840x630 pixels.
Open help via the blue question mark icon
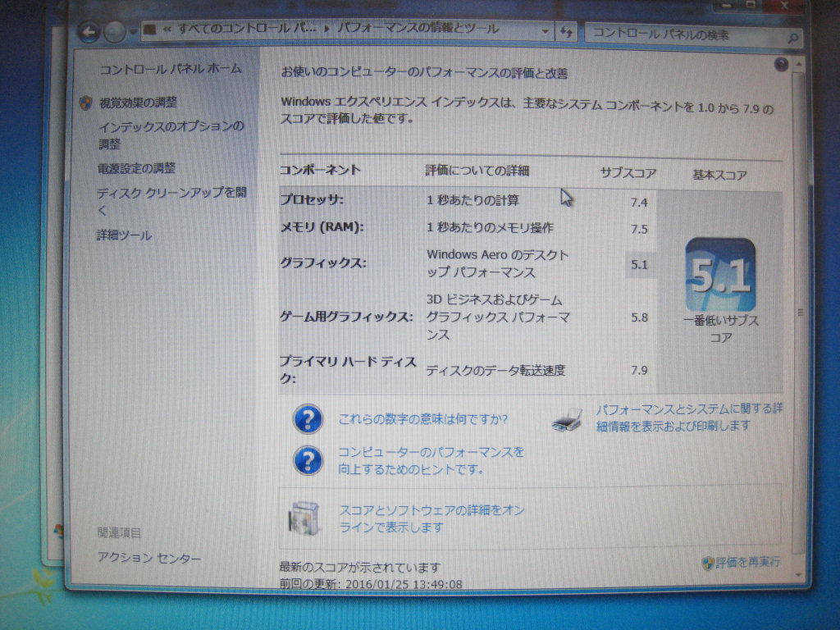(781, 65)
